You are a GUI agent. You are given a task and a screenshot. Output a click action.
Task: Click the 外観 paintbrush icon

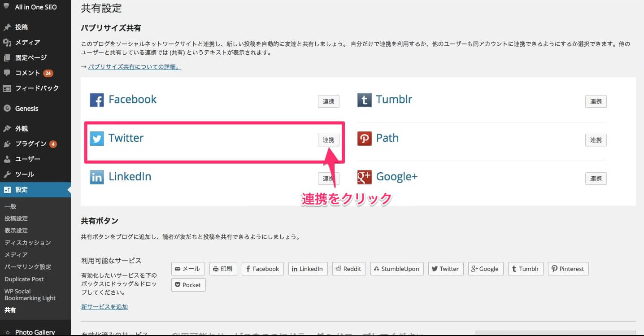pos(7,128)
